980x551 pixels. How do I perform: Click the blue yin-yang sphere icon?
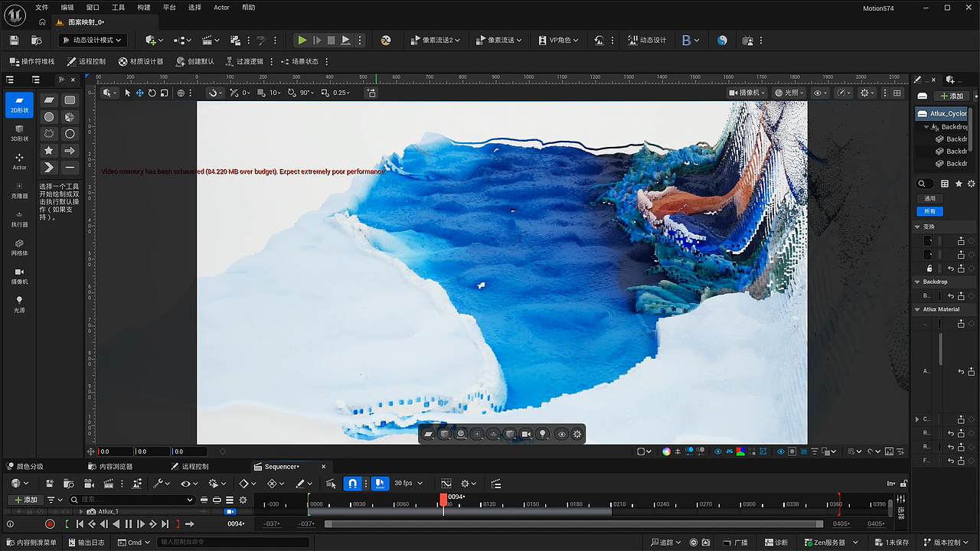[x=722, y=40]
